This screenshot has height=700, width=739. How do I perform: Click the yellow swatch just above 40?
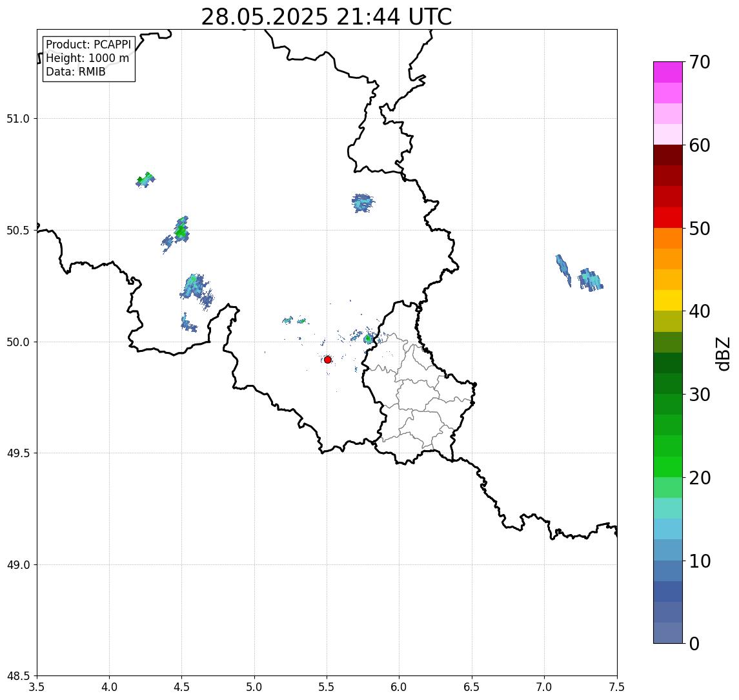point(668,300)
